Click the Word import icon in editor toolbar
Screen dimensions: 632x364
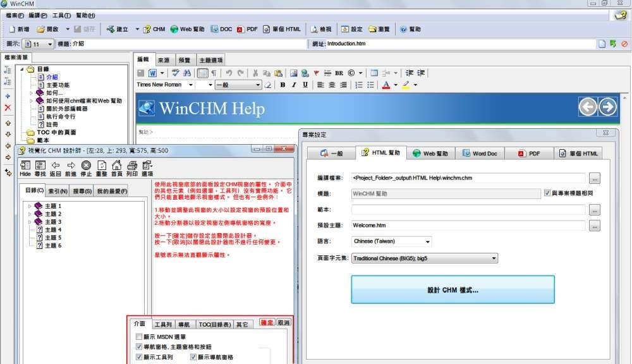tap(153, 73)
